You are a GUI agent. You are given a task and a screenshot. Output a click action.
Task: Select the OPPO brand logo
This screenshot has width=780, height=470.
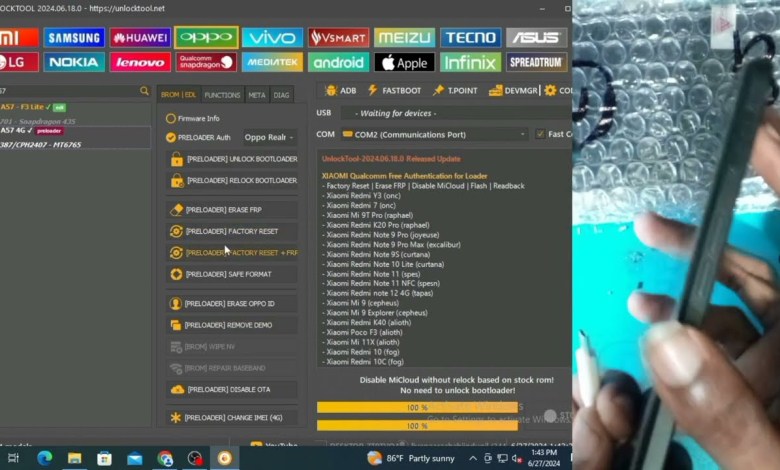pos(206,38)
